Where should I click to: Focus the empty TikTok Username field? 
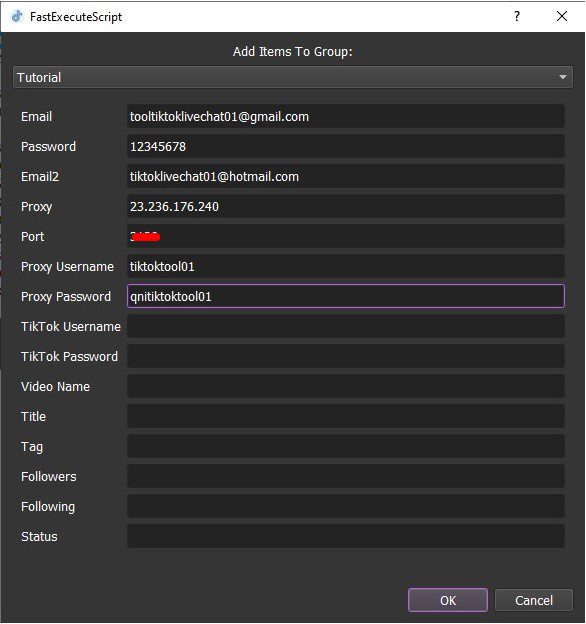click(346, 326)
